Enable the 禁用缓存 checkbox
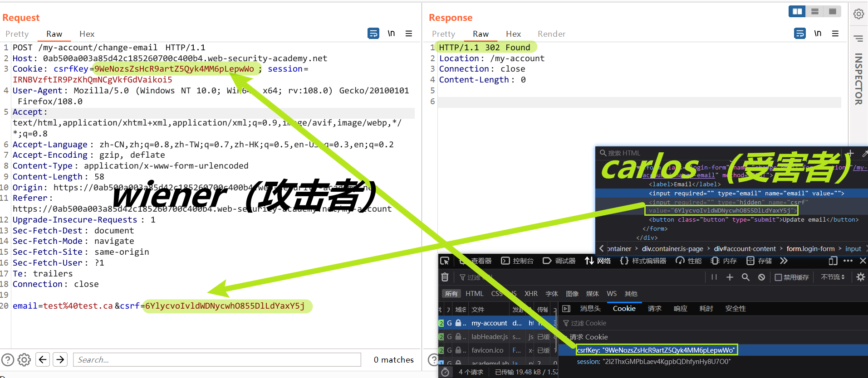The width and height of the screenshot is (868, 378). [x=778, y=277]
